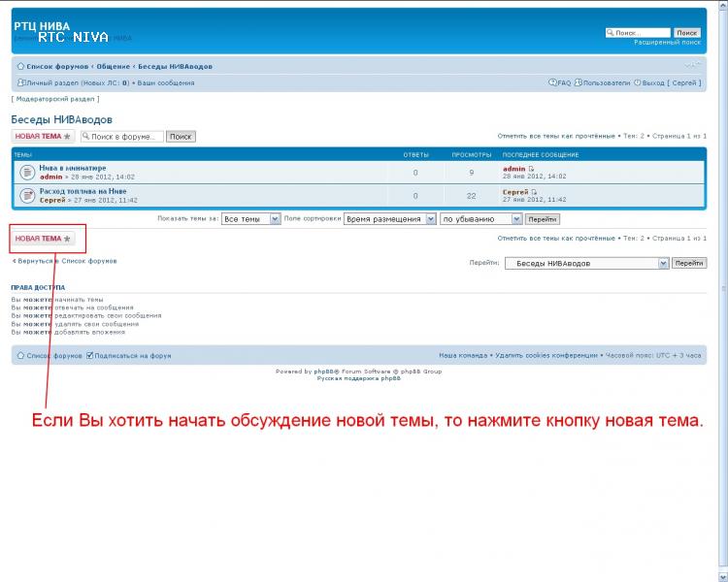Open Расширенный поиск link
728x582 pixels.
tap(667, 43)
